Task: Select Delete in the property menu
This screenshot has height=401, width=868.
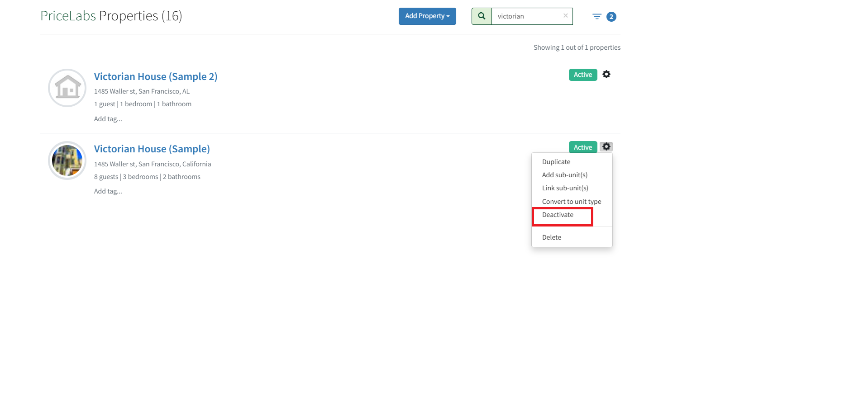Action: tap(551, 237)
